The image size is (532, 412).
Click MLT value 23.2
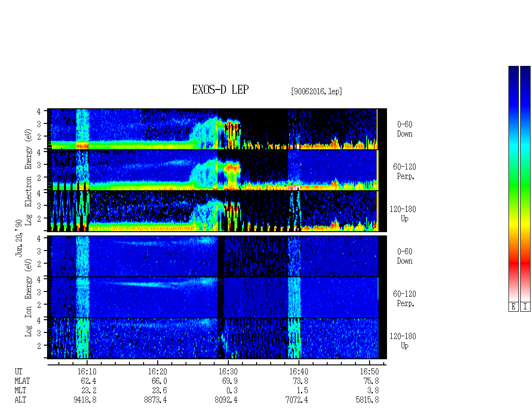click(89, 391)
